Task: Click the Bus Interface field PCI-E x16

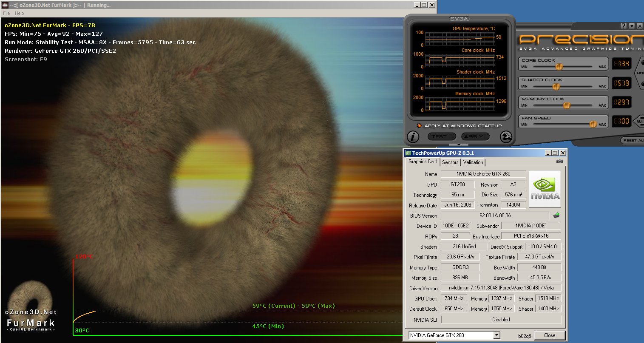Action: (x=531, y=236)
